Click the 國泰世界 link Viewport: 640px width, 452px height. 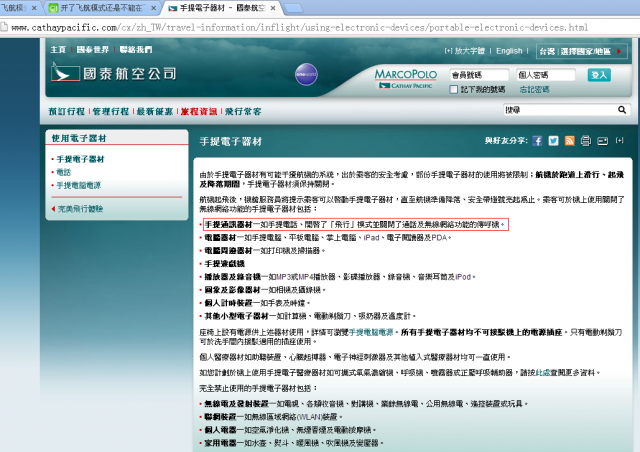click(93, 49)
